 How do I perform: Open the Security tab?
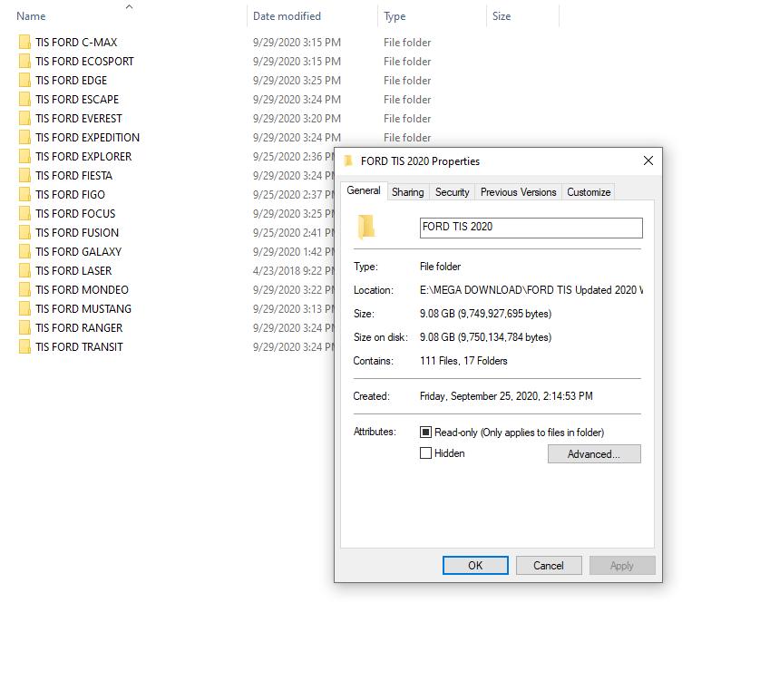453,192
